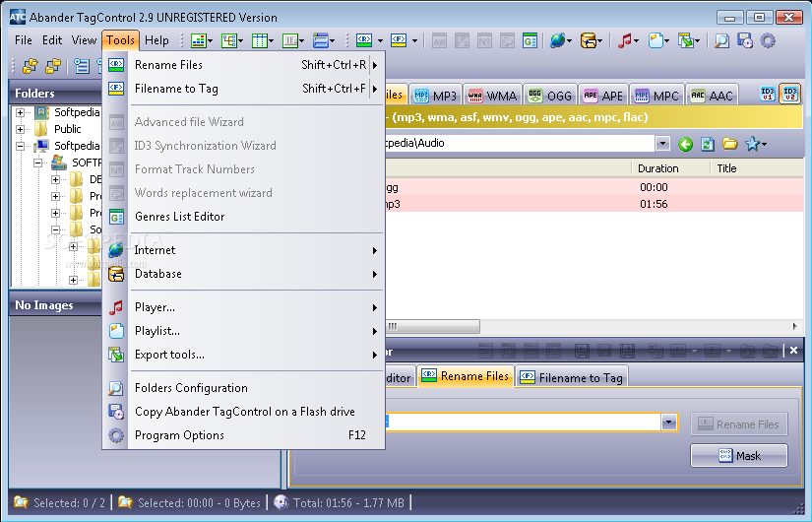The height and width of the screenshot is (522, 812).
Task: Click the horizontal scrollbar right arrow
Action: click(794, 327)
